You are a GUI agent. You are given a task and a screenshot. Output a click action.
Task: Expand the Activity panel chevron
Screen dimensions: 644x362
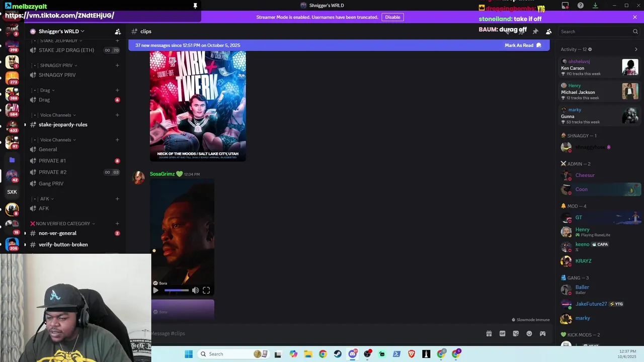tap(636, 49)
